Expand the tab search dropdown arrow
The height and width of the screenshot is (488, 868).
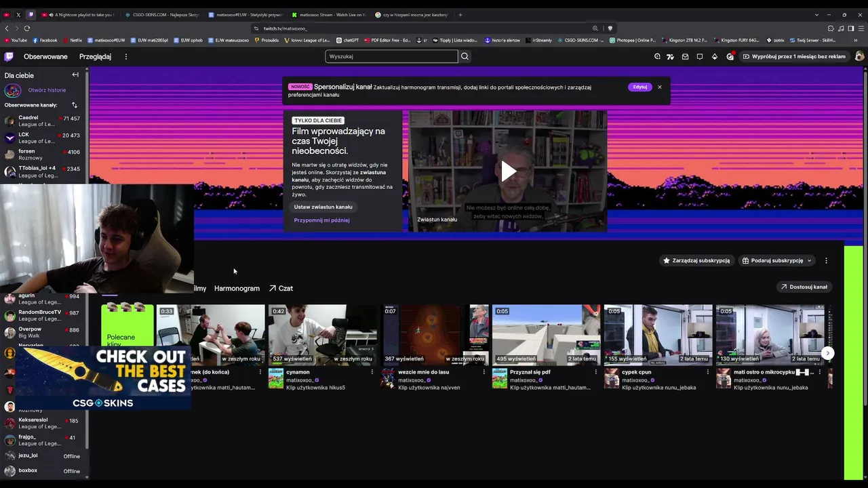pos(816,14)
